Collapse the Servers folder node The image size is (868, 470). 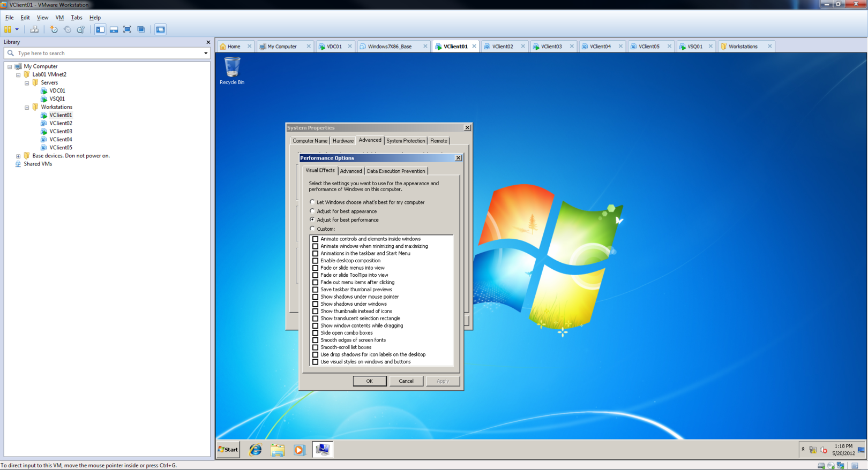click(x=27, y=83)
